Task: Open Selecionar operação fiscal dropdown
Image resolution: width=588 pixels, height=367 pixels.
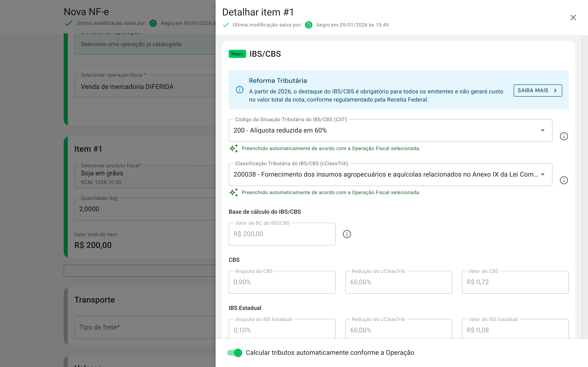Action: point(145,87)
